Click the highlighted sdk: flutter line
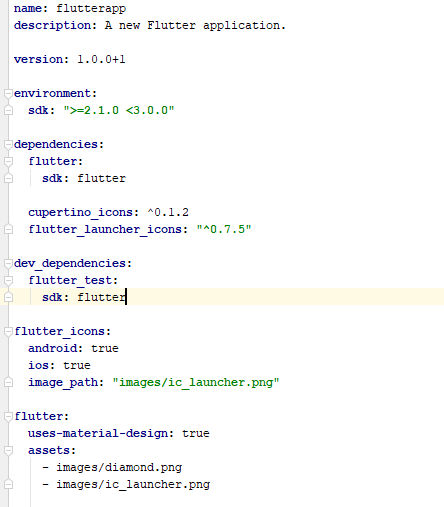The width and height of the screenshot is (444, 507). [222, 297]
